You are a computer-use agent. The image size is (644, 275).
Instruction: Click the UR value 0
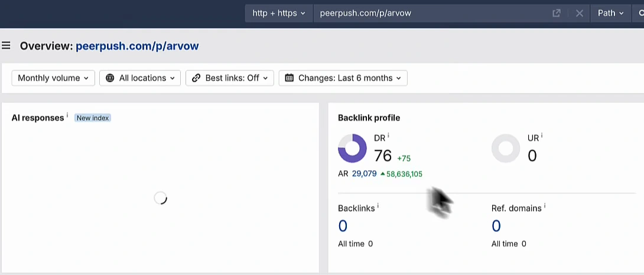coord(532,156)
